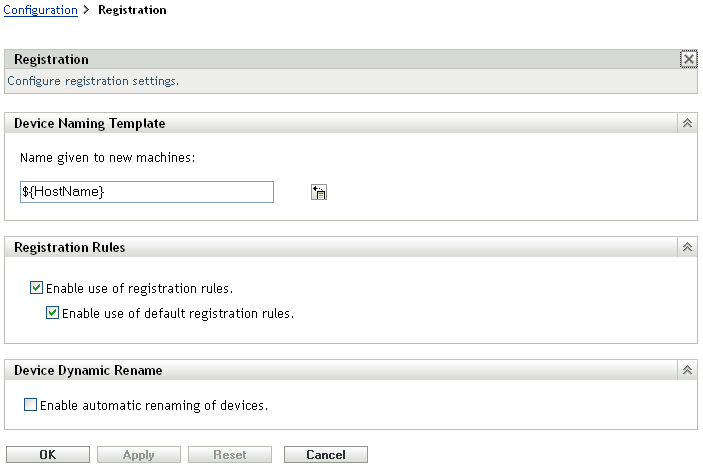Screen dimensions: 703x470
Task: Collapse the Device Dynamic Rename section
Action: pyautogui.click(x=688, y=370)
